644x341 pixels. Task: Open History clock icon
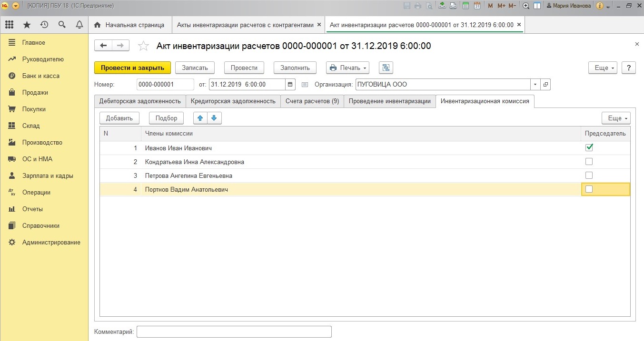click(44, 25)
